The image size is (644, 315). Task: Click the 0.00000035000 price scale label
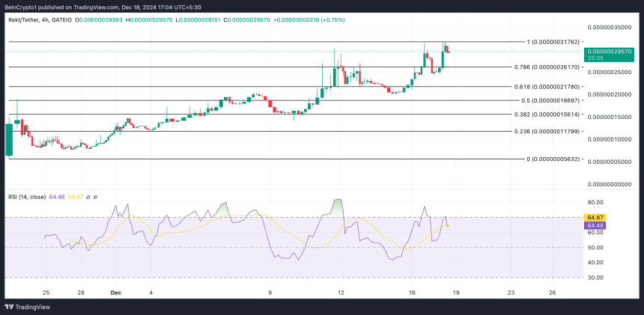pos(610,27)
